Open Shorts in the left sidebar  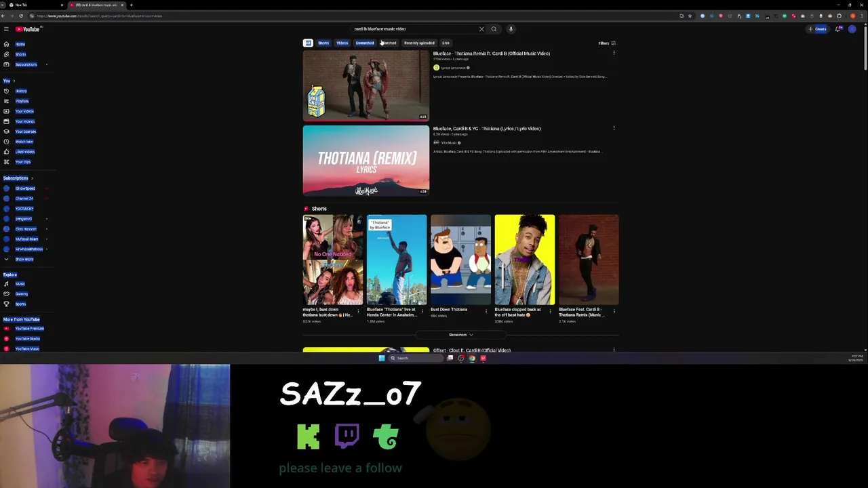tap(20, 54)
